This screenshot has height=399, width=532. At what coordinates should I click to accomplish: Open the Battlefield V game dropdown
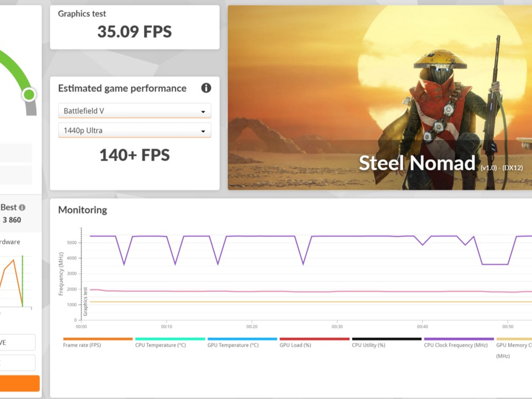click(135, 111)
